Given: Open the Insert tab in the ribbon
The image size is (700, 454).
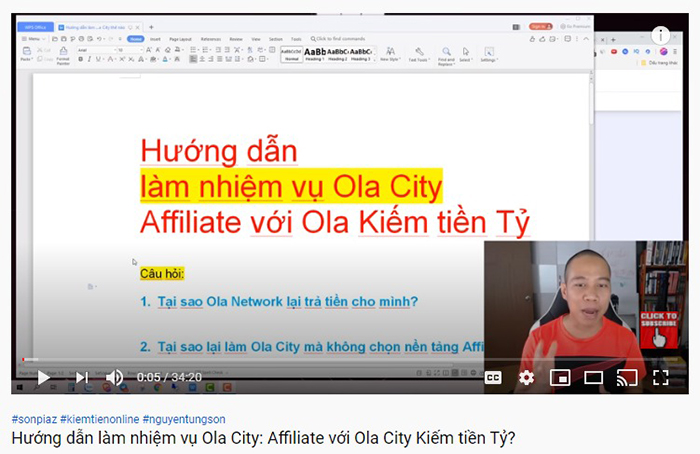Looking at the screenshot, I should (x=156, y=38).
